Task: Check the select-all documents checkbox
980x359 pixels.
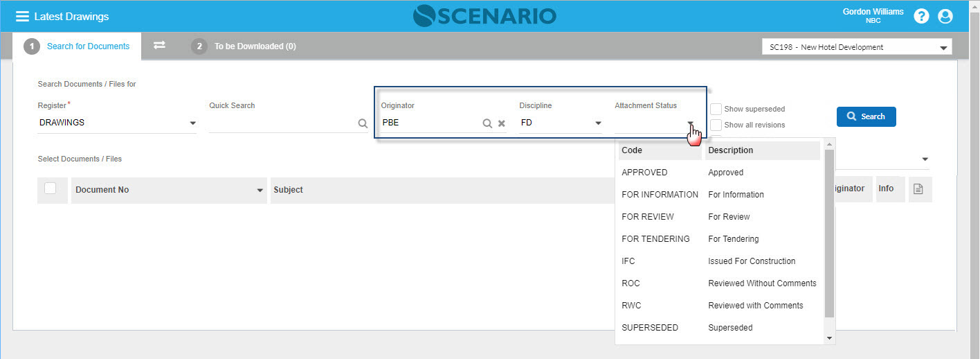Action: tap(51, 189)
